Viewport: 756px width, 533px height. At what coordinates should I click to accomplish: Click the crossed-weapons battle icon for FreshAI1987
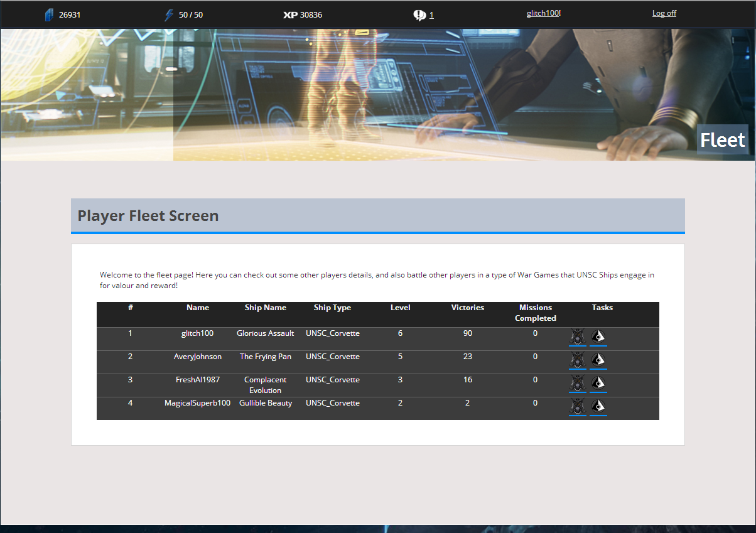click(578, 384)
